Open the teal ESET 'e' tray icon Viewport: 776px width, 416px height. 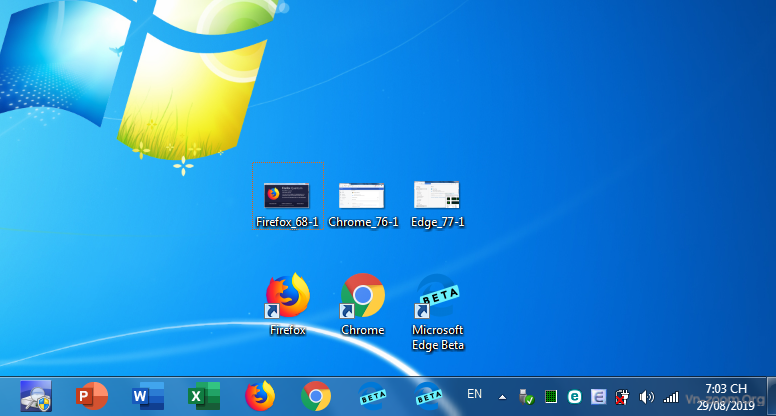[x=574, y=397]
